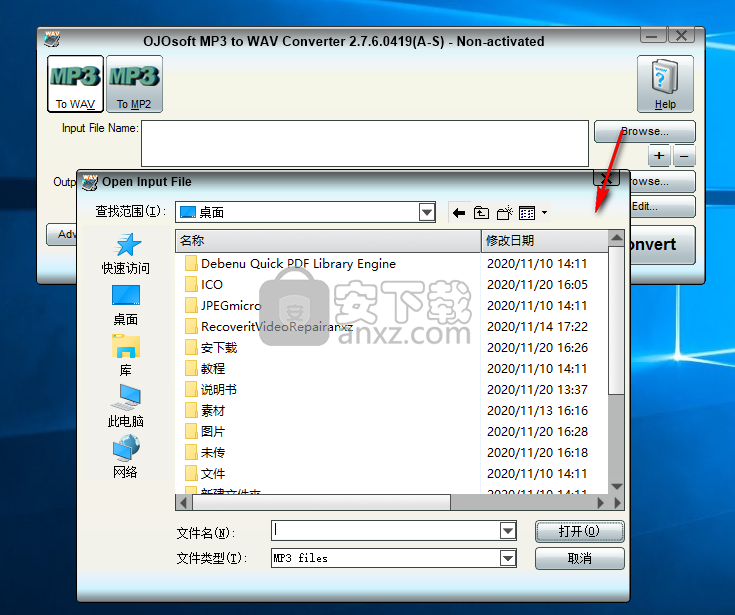
Task: Click the file list vertical scrollbar thumb
Action: tap(616, 320)
